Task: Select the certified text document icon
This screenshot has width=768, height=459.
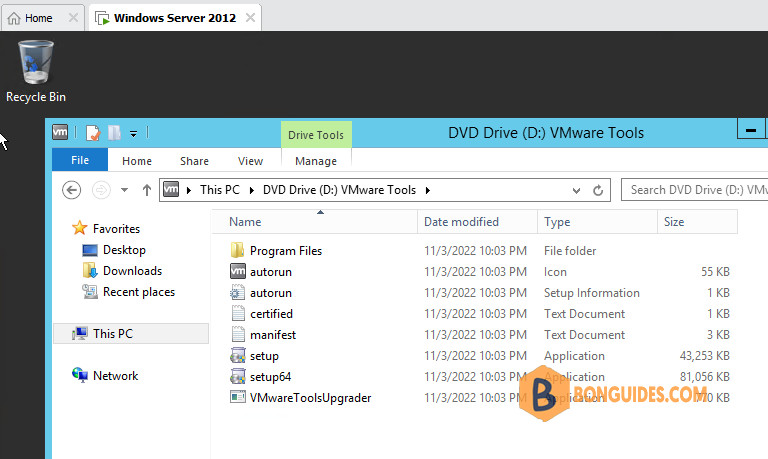Action: (x=238, y=314)
